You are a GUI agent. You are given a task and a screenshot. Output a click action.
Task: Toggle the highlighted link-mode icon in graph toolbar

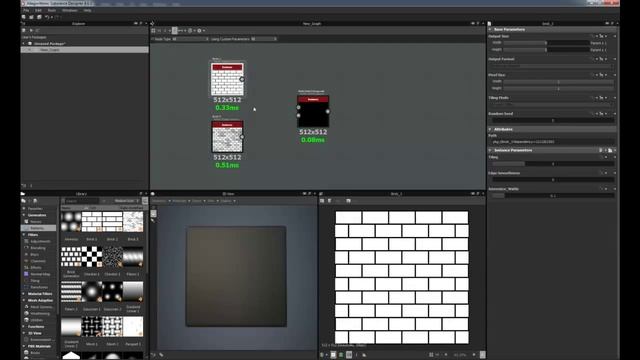tap(175, 31)
